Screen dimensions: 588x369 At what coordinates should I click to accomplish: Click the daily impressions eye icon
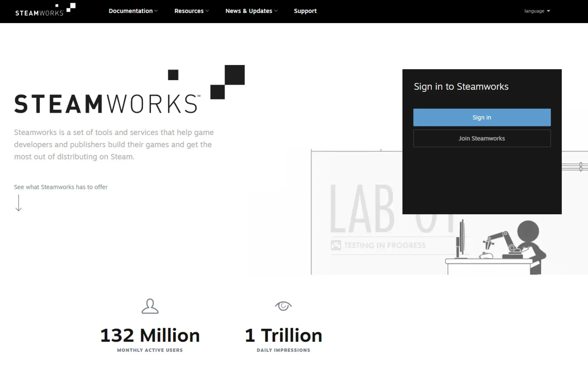coord(283,306)
